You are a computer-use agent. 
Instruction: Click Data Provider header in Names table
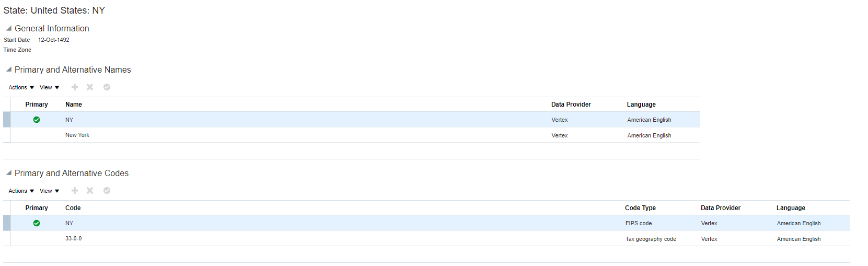571,105
